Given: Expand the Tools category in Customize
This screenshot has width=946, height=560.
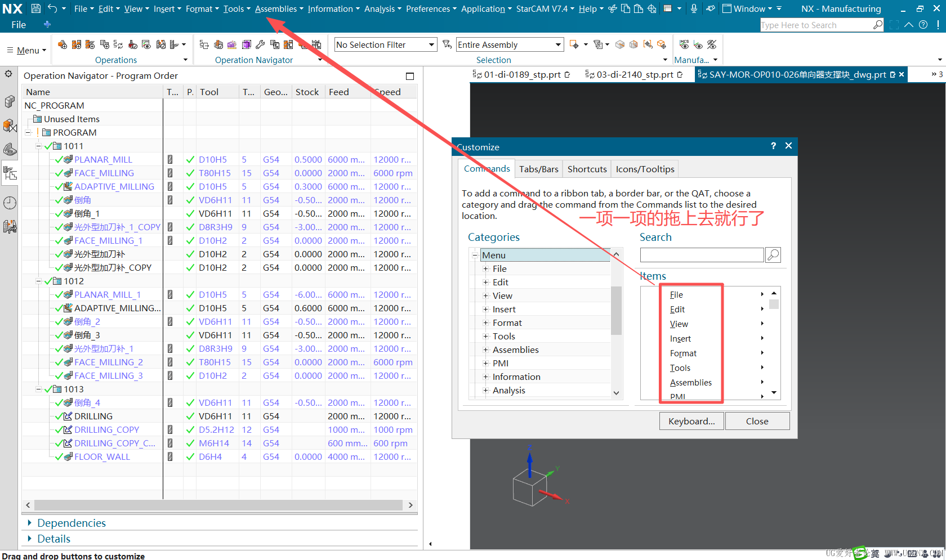Looking at the screenshot, I should (485, 337).
